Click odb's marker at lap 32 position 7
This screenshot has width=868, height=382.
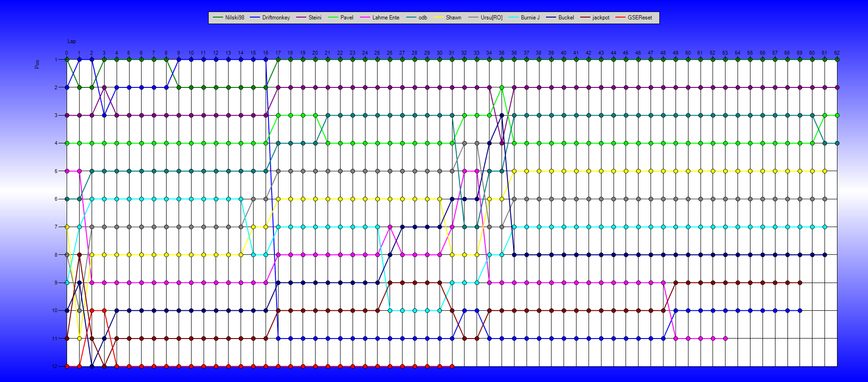[x=465, y=227]
